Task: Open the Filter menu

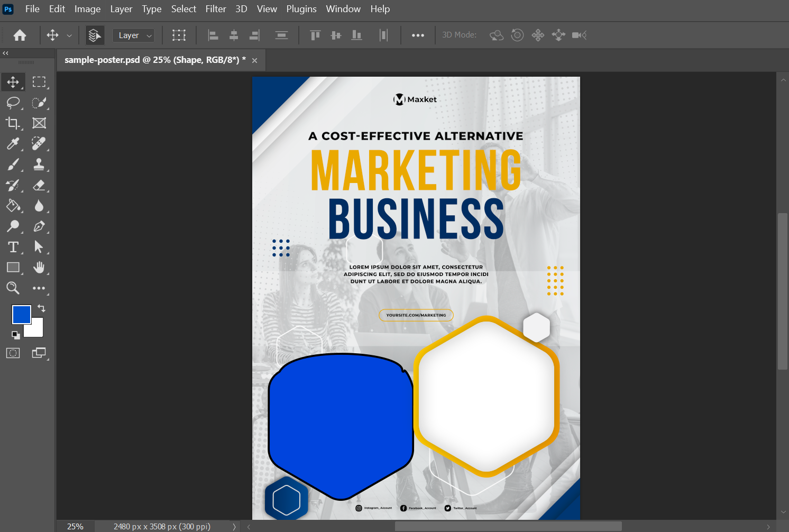Action: 215,9
